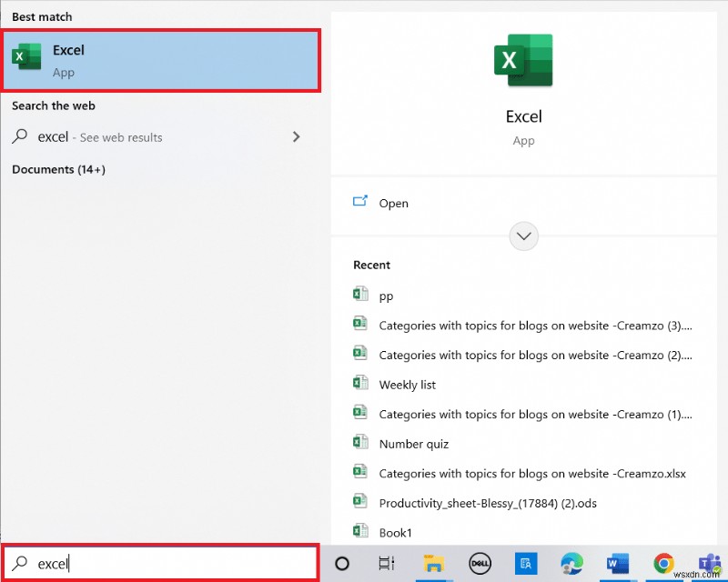728x582 pixels.
Task: Open recent file 'Number quiz'
Action: [x=414, y=444]
